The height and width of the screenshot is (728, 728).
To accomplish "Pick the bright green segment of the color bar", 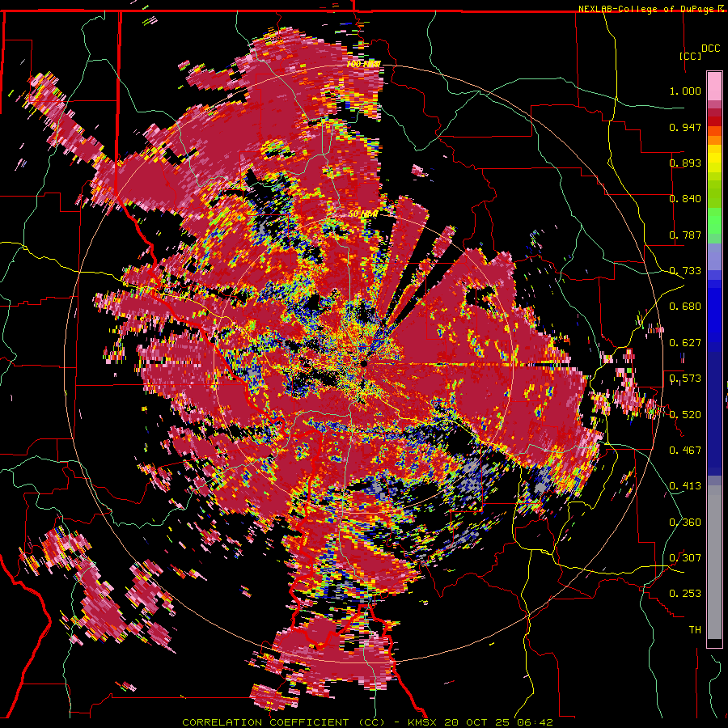I will pyautogui.click(x=714, y=221).
